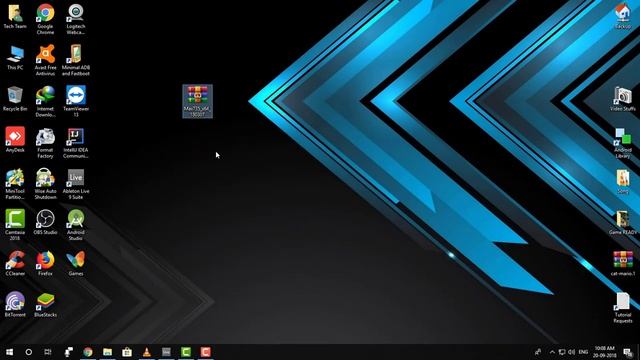
Task: Launch IntelliJ IDEA Community shortcut
Action: click(x=76, y=143)
